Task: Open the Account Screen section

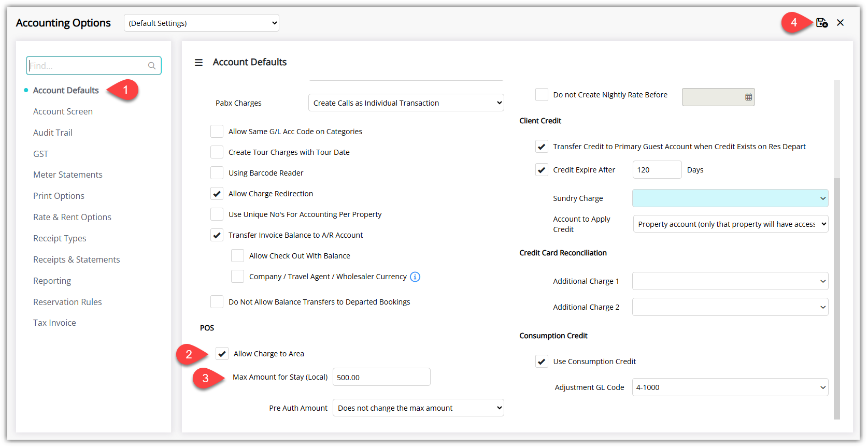Action: [63, 111]
